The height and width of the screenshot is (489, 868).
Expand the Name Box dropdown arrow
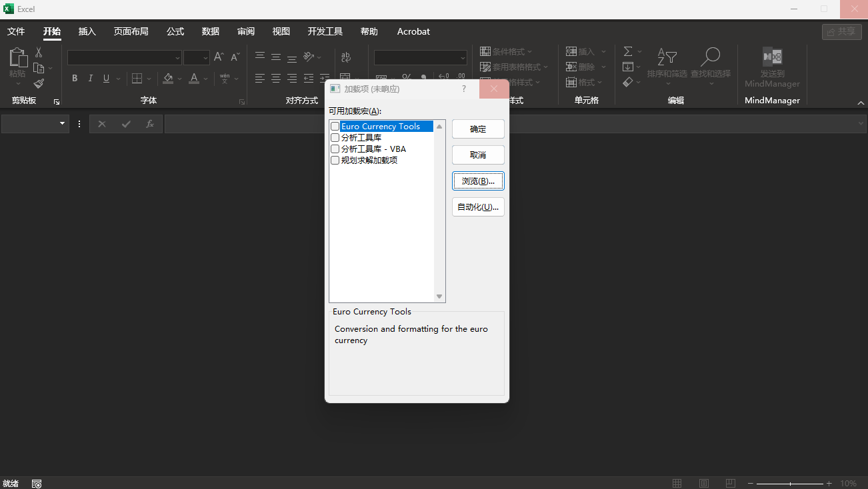[x=63, y=123]
